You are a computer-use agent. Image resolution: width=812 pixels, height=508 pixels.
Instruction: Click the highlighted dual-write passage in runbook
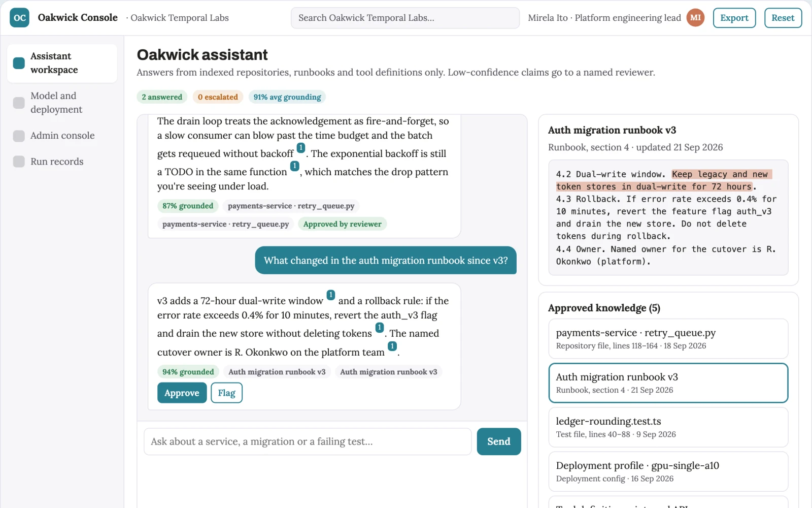(664, 180)
